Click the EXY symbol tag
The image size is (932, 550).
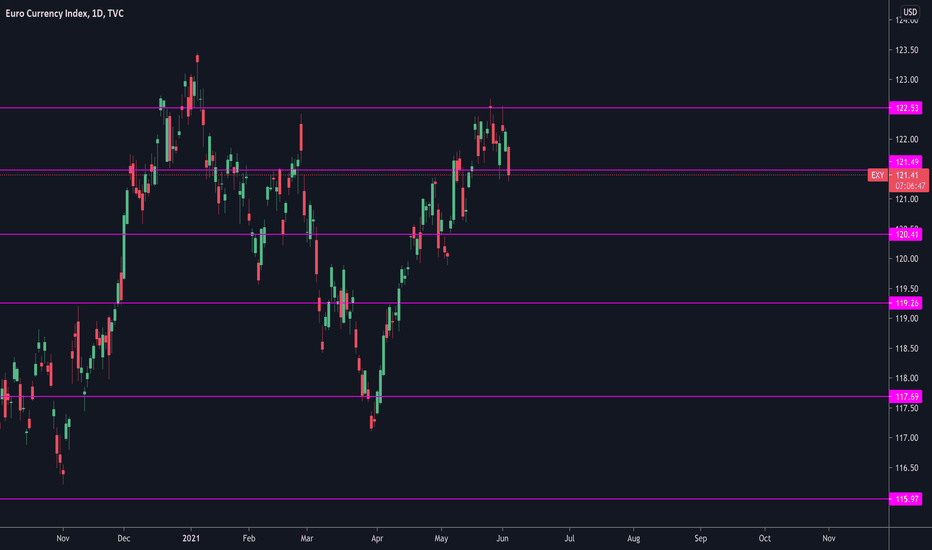[x=877, y=175]
